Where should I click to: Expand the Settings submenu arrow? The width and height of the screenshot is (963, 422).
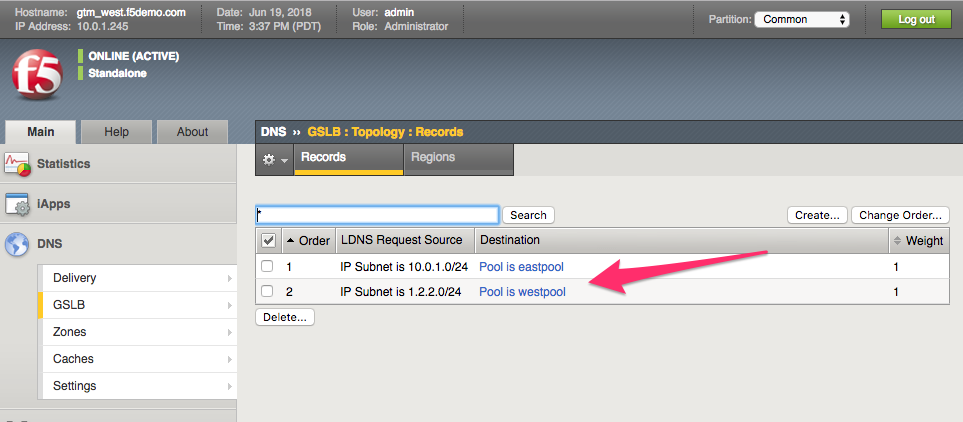click(x=230, y=386)
